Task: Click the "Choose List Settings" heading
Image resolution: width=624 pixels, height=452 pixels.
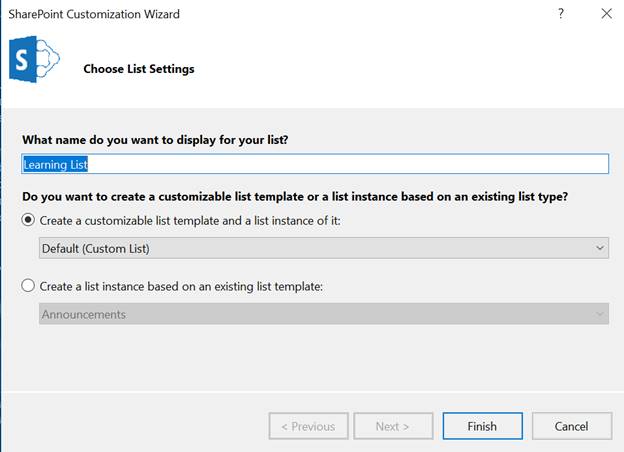Action: pos(139,69)
